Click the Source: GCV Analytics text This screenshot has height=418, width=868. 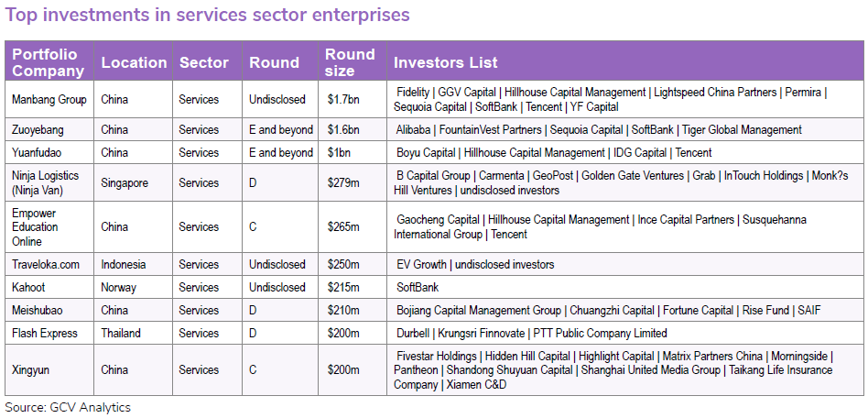coord(68,407)
